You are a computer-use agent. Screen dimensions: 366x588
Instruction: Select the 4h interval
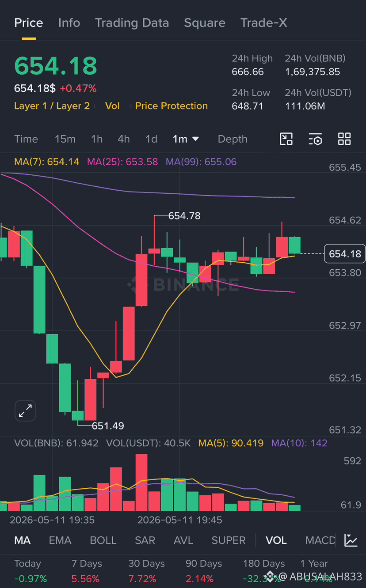tap(124, 139)
